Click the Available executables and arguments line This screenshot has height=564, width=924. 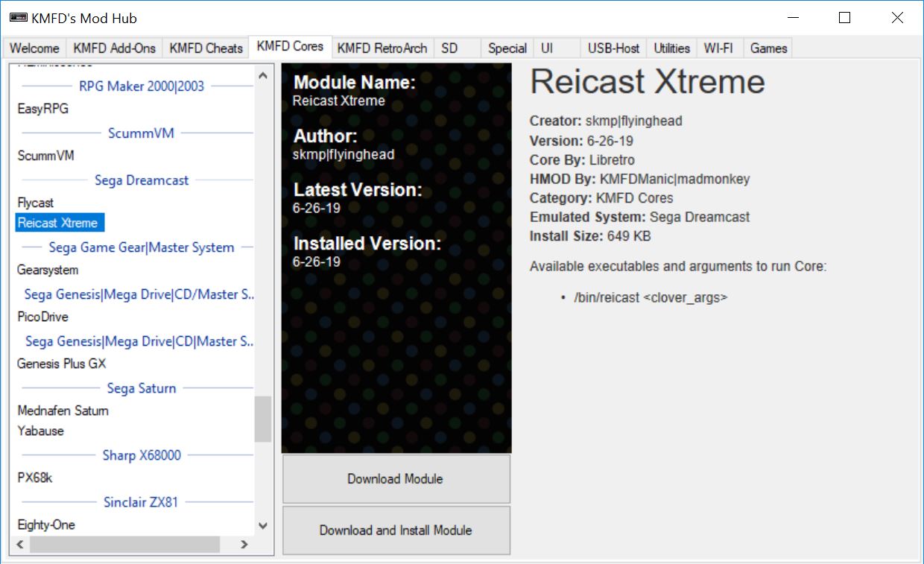[x=678, y=266]
